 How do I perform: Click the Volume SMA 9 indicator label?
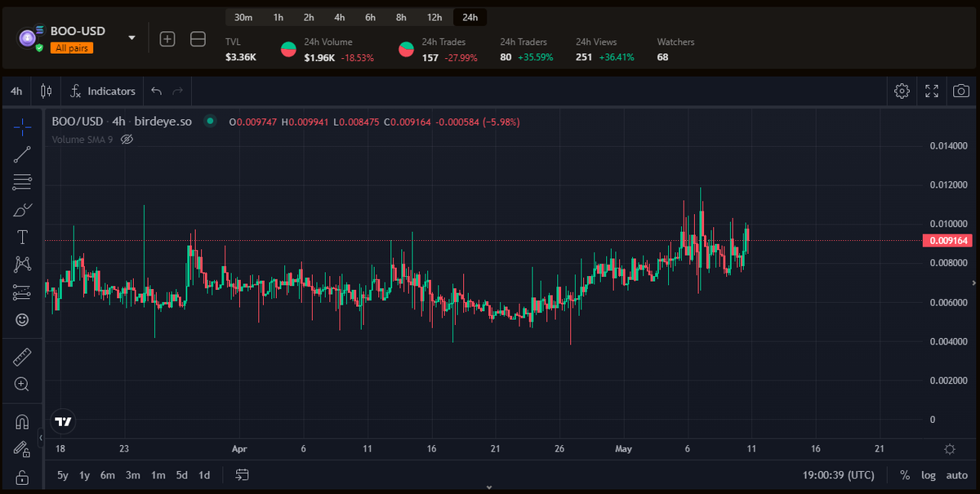point(82,140)
